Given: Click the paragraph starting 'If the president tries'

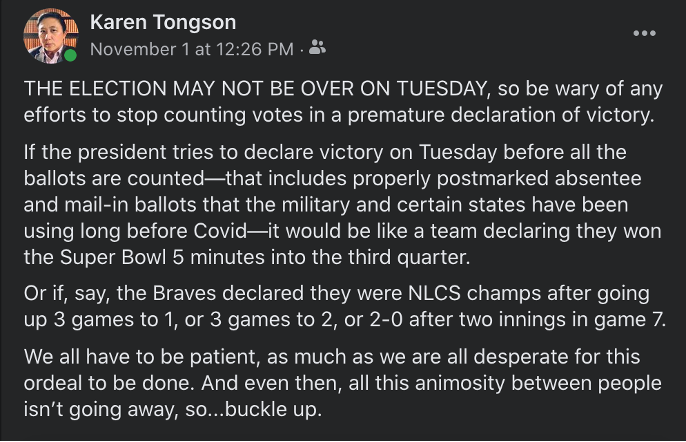Looking at the screenshot, I should [343, 204].
